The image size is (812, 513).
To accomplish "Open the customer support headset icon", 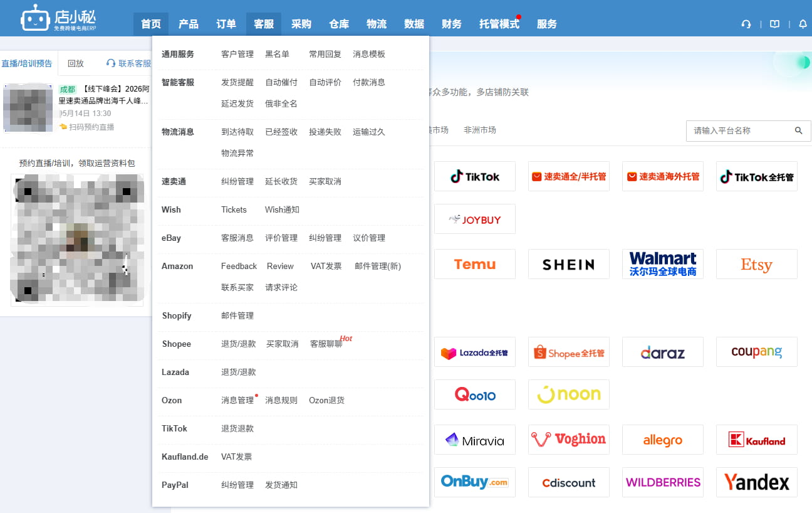I will (x=746, y=24).
